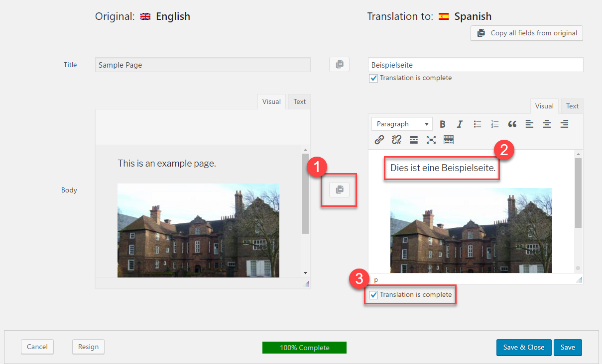Click the down arrow on original body scrollbar
The width and height of the screenshot is (602, 364).
(x=305, y=273)
